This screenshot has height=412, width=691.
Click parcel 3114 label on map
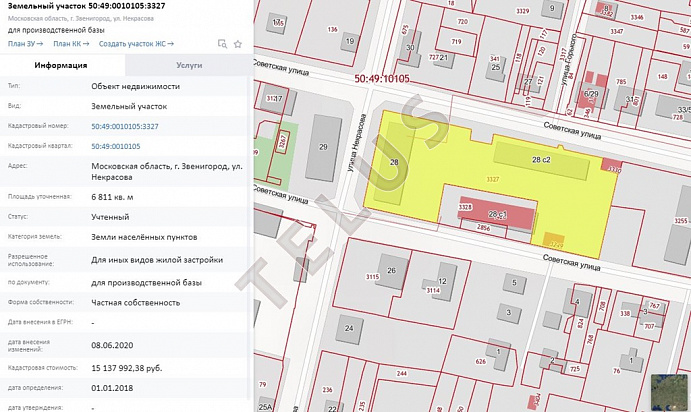(433, 290)
